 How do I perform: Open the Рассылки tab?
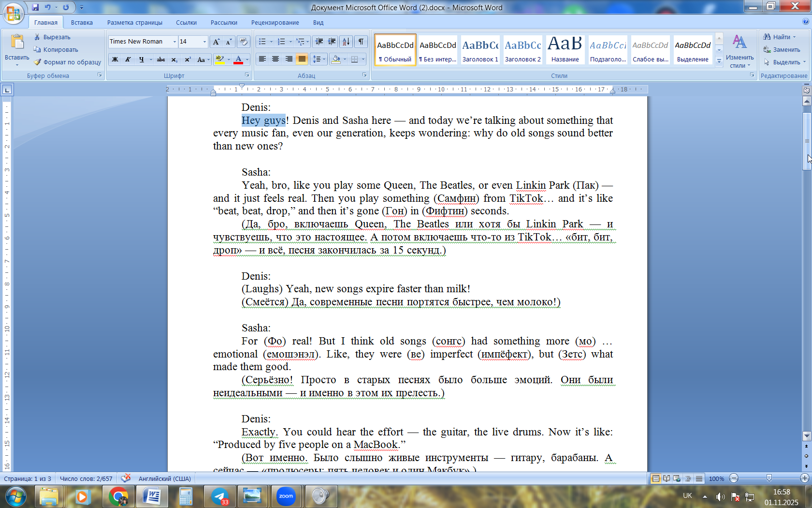[x=224, y=22]
